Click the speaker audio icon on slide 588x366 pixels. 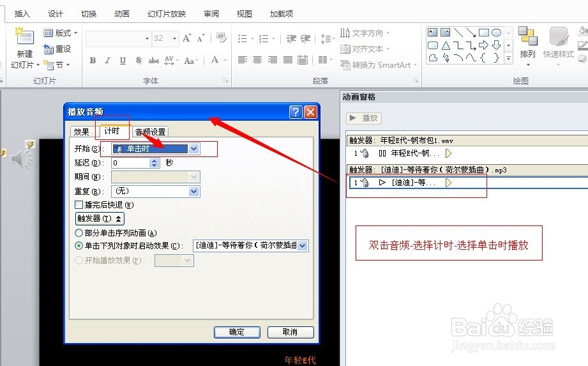pos(21,158)
